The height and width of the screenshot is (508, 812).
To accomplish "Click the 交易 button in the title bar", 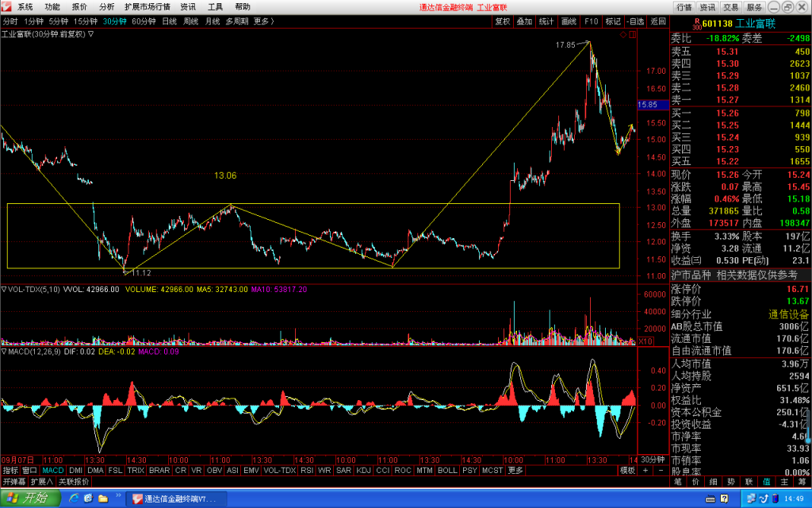I will point(730,7).
